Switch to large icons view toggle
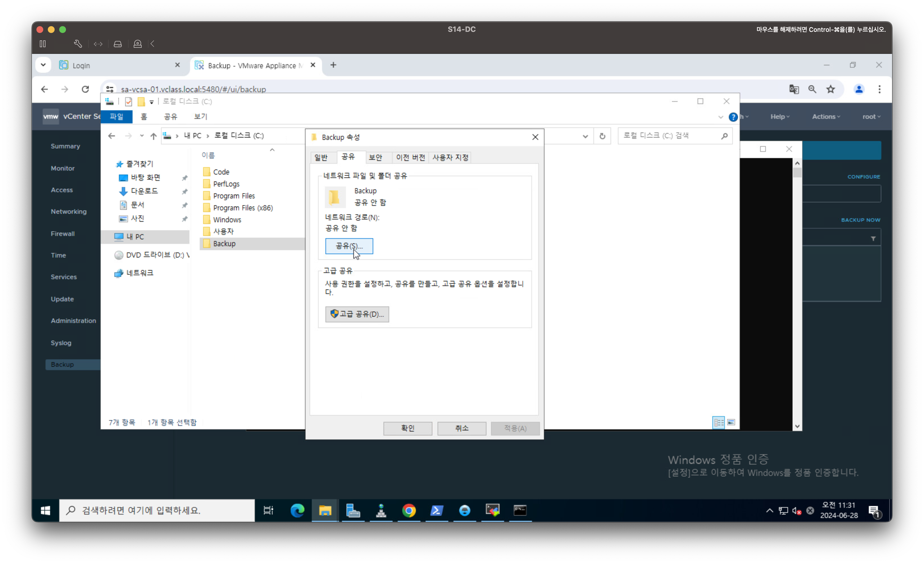Screen dimensions: 924x564 coord(731,422)
